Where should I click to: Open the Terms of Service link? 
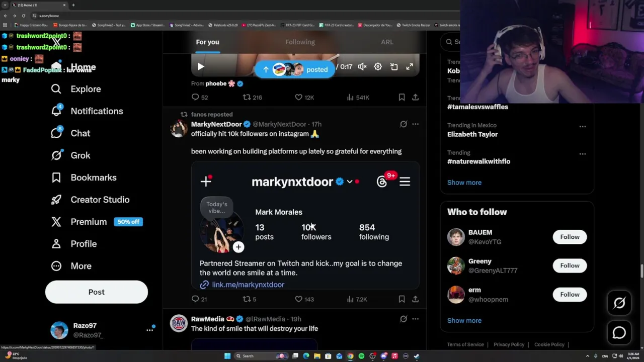click(x=465, y=344)
